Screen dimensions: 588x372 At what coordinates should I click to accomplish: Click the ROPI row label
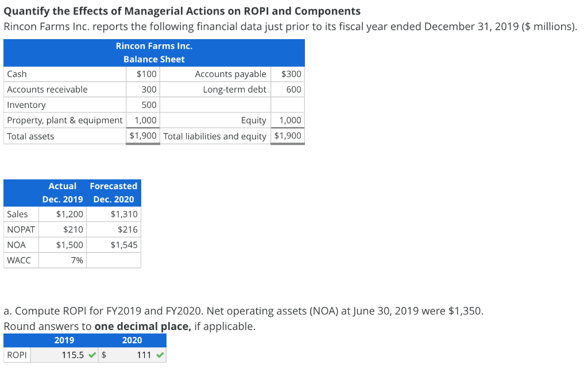tap(17, 355)
